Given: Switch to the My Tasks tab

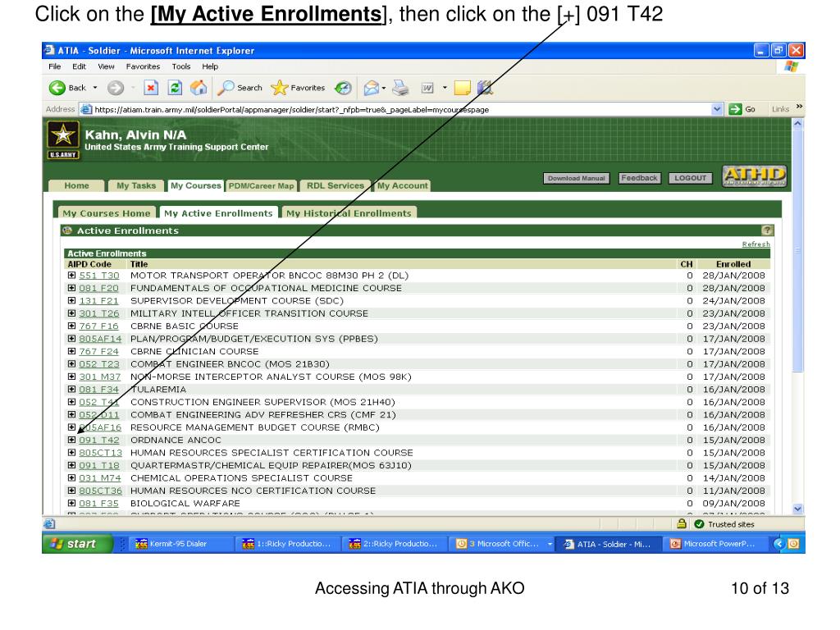Looking at the screenshot, I should [136, 185].
